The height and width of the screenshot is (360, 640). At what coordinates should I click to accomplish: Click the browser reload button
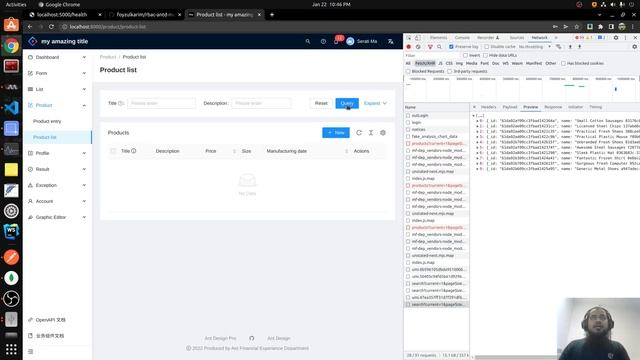pos(51,27)
